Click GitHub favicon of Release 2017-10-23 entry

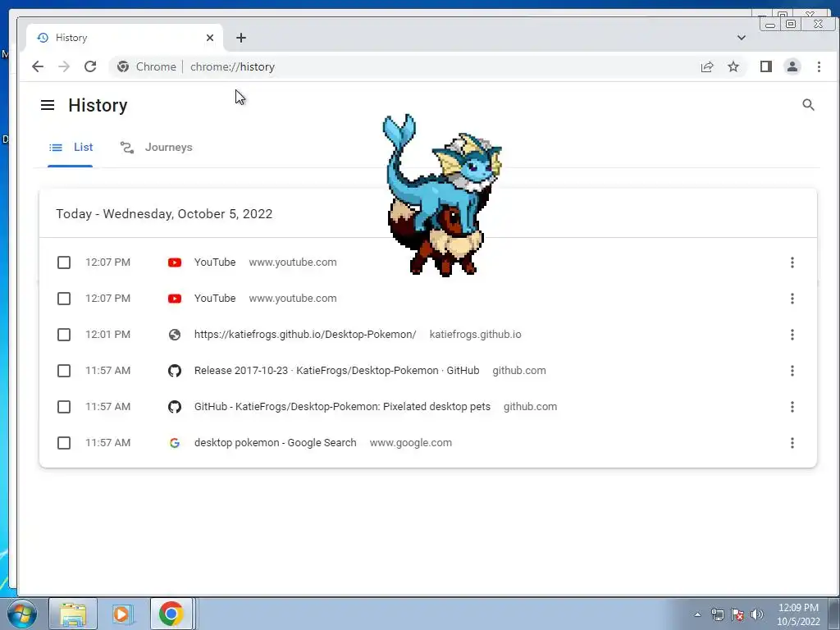[175, 371]
